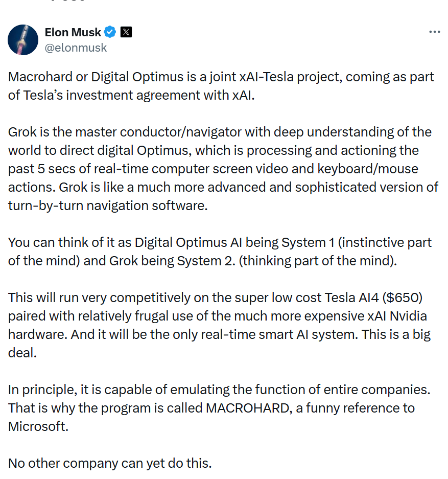Open the three-dot More options menu
Image resolution: width=448 pixels, height=479 pixels.
tap(434, 32)
